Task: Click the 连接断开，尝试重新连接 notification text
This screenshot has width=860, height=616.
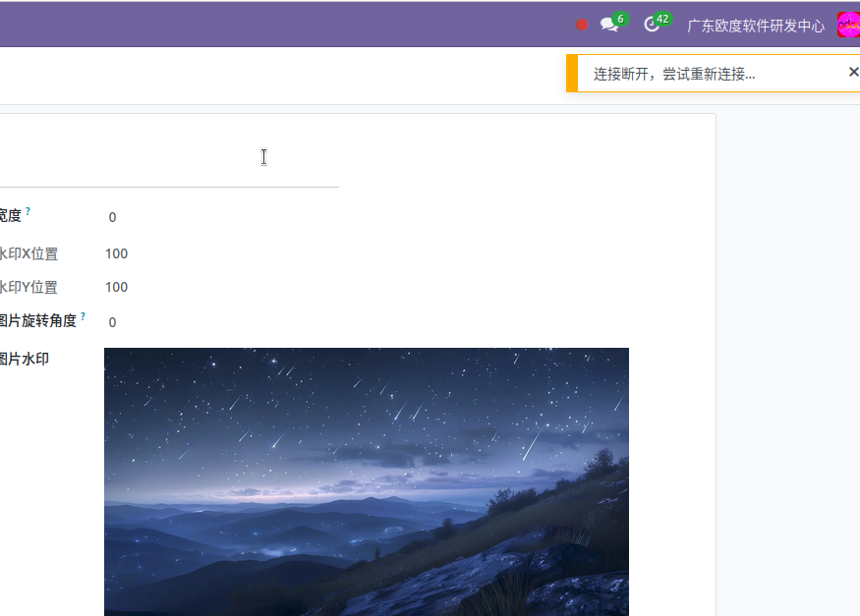Action: point(674,74)
